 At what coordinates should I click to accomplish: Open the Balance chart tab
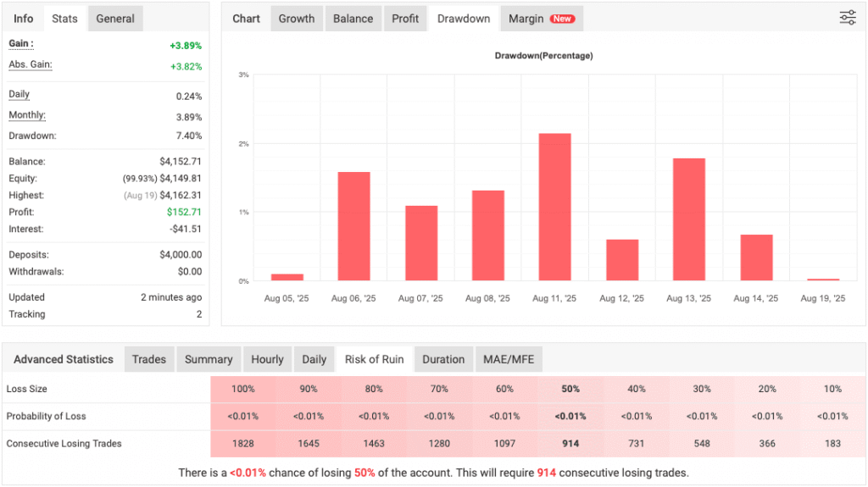click(x=353, y=19)
